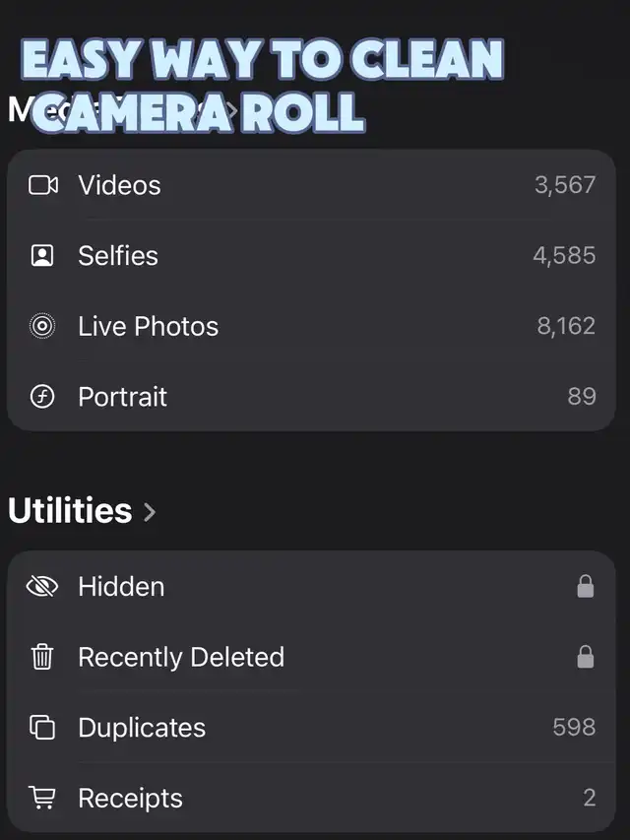This screenshot has height=840, width=630.
Task: Tap the Hidden crossed-eye icon
Action: [42, 587]
